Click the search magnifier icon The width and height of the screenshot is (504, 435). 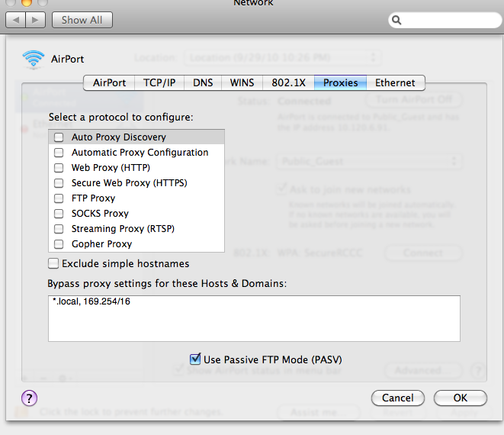click(396, 21)
